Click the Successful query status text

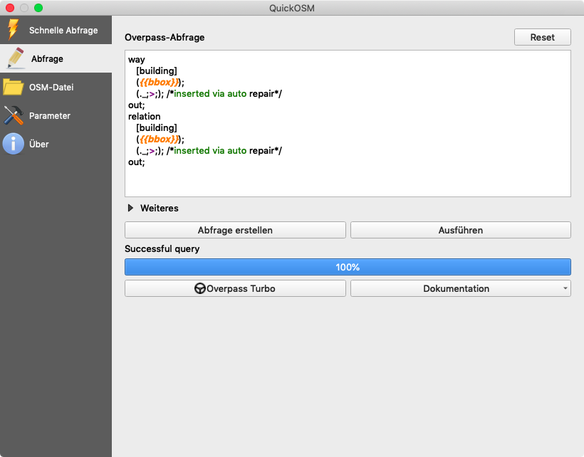tap(162, 249)
